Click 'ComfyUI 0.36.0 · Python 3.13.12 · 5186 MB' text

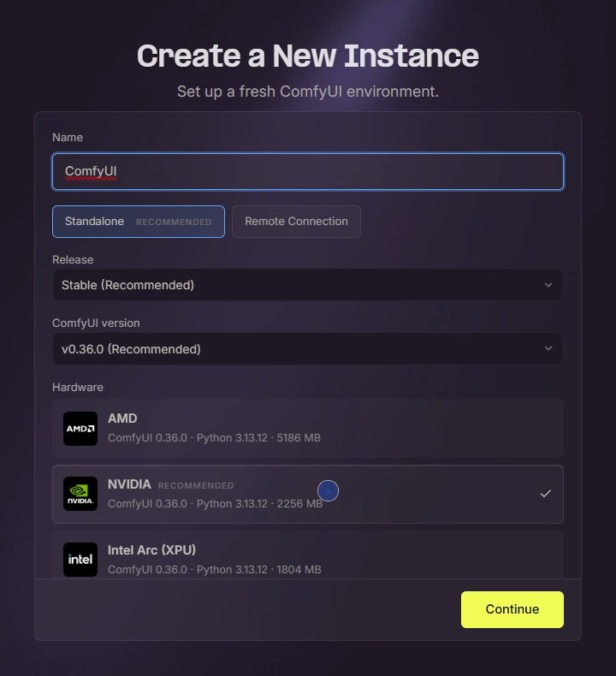214,438
